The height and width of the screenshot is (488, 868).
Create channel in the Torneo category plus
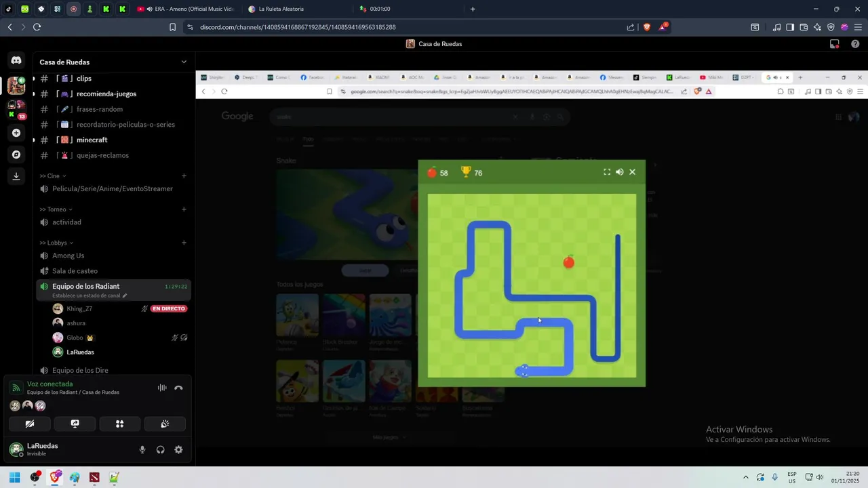[184, 209]
